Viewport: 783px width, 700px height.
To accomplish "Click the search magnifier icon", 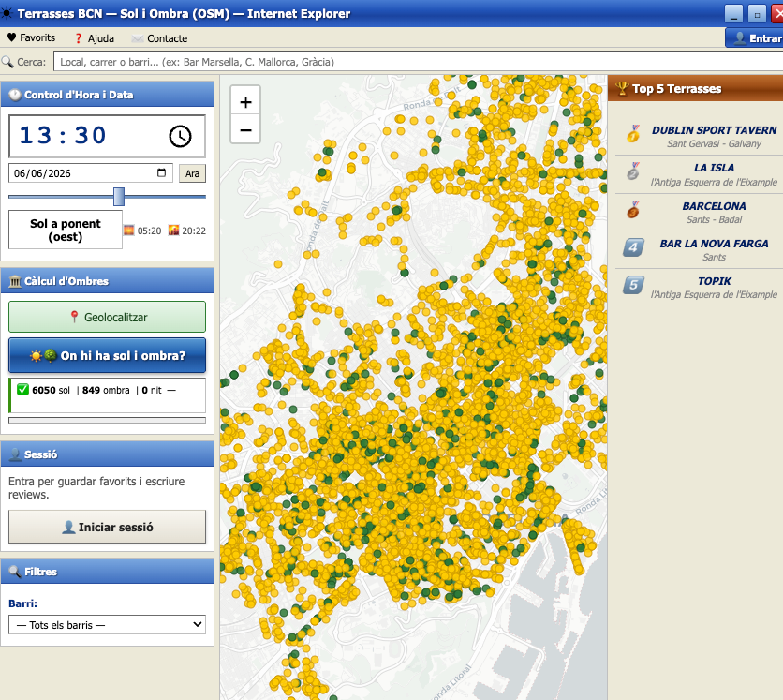I will [x=7, y=62].
